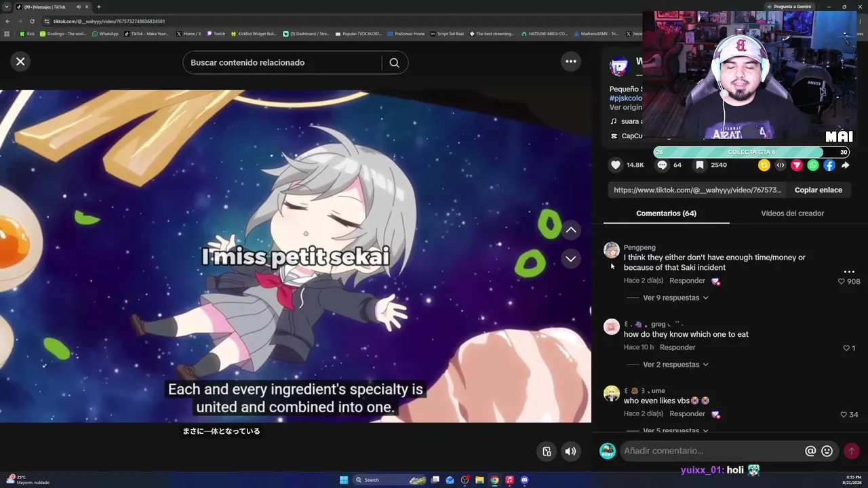
Task: Click the embed code icon
Action: point(781,165)
